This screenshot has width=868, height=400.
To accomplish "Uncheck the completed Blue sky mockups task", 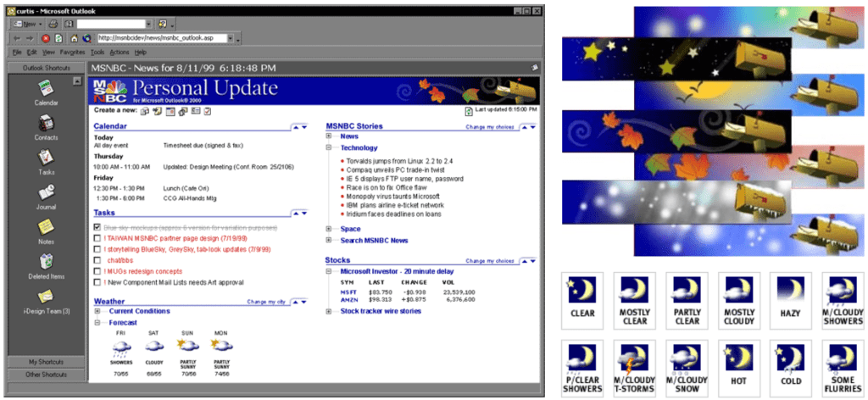I will [x=97, y=228].
